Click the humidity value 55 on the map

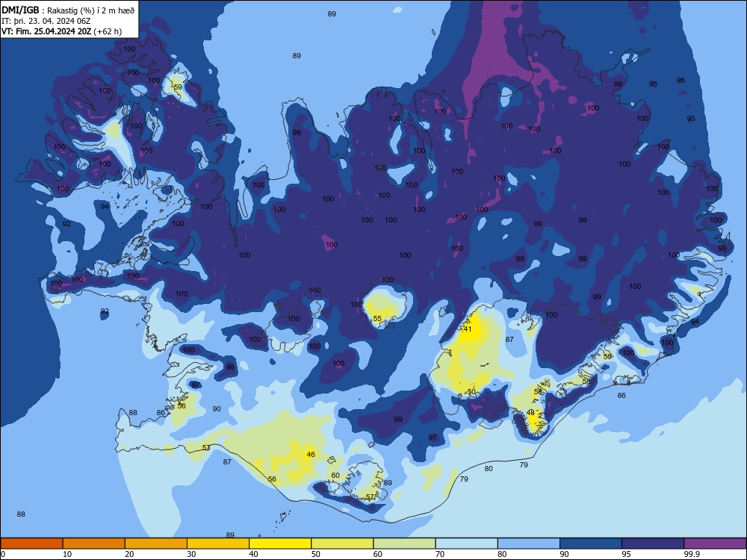tap(377, 319)
